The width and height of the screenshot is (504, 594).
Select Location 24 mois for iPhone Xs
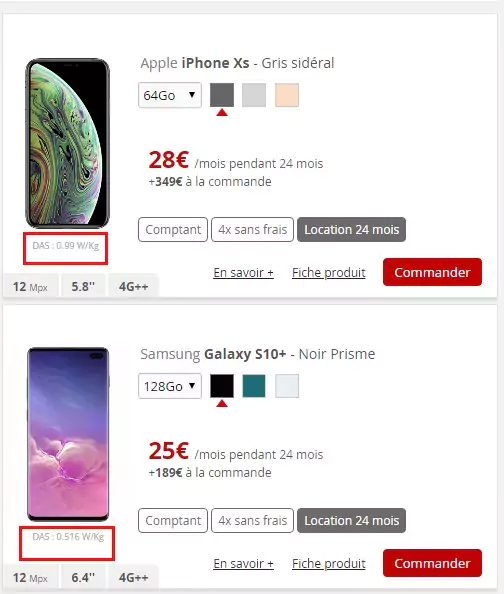[351, 230]
